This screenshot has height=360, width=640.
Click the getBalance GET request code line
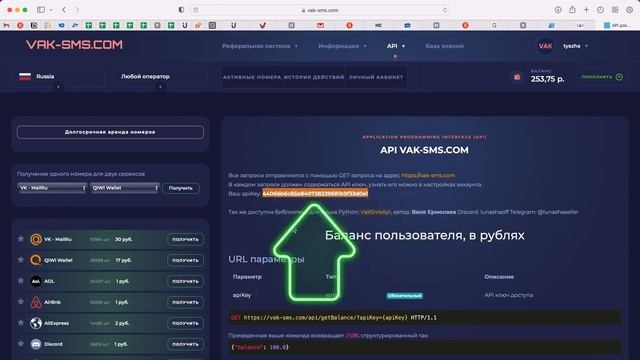click(424, 317)
